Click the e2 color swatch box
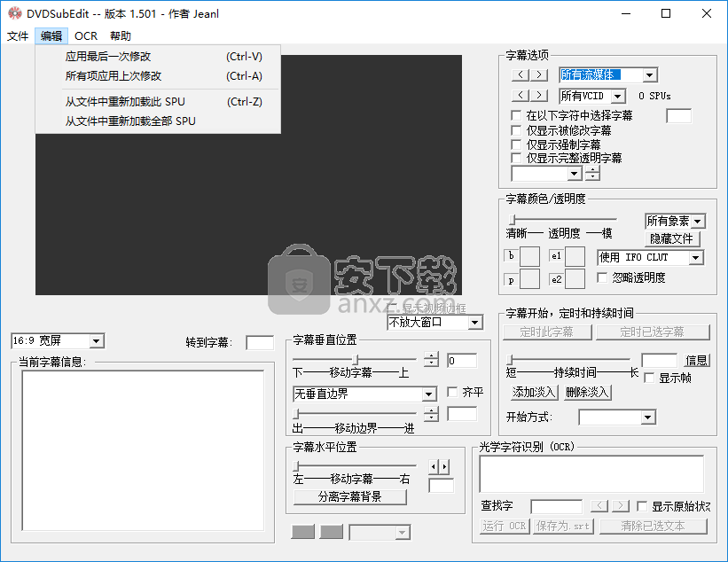The image size is (728, 562). 575,279
